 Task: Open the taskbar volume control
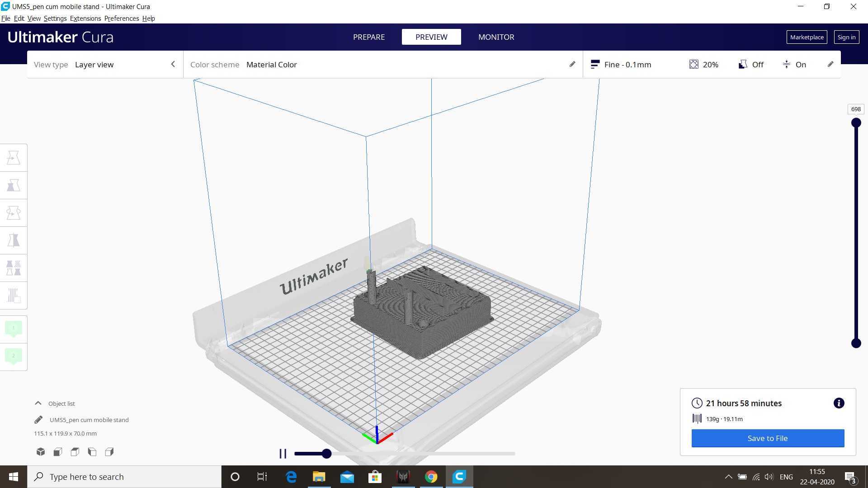[769, 477]
